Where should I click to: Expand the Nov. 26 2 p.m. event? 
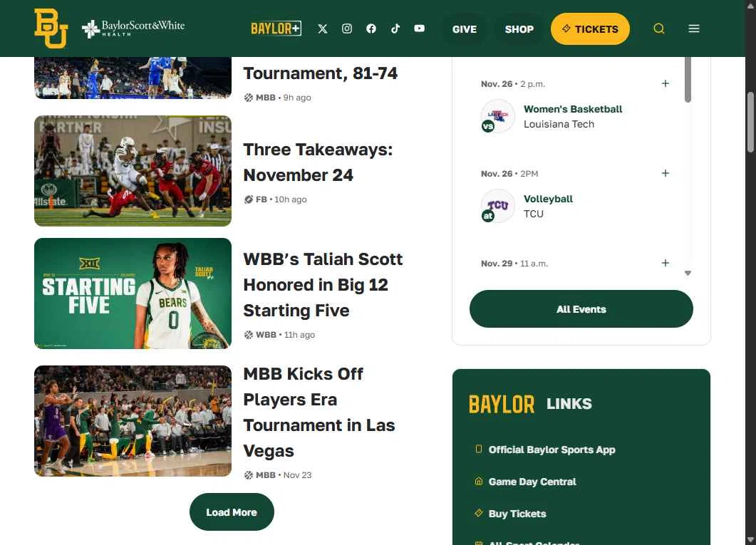pos(665,83)
